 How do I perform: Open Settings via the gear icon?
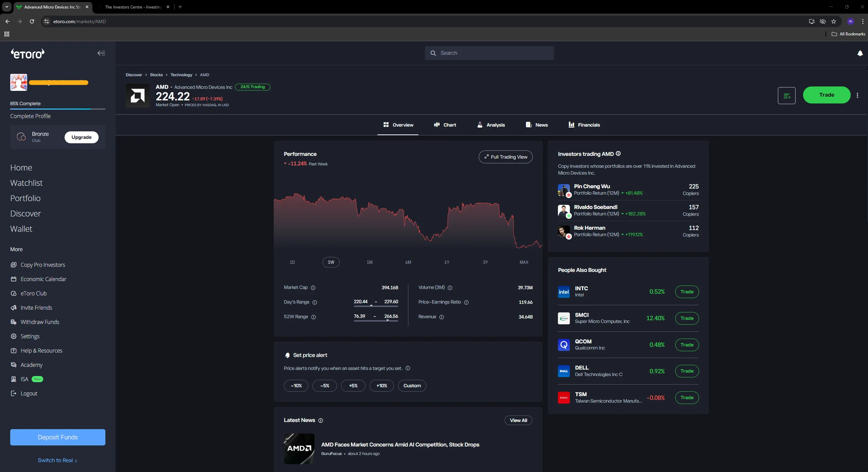[14, 336]
